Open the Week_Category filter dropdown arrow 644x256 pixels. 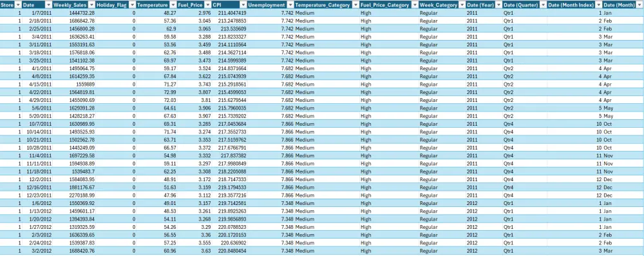click(462, 5)
